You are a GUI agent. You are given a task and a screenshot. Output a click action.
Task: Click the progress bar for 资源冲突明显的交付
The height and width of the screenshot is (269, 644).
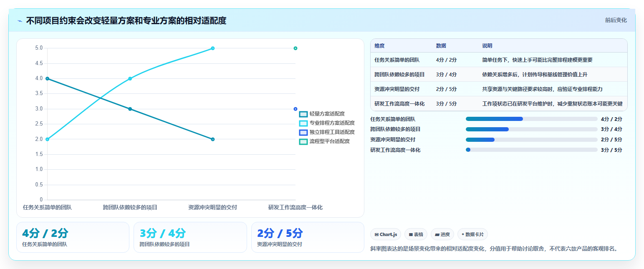tap(531, 140)
